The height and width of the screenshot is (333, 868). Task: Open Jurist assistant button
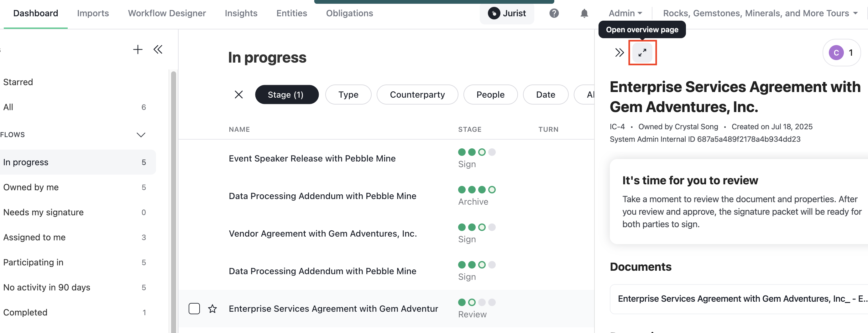click(507, 13)
